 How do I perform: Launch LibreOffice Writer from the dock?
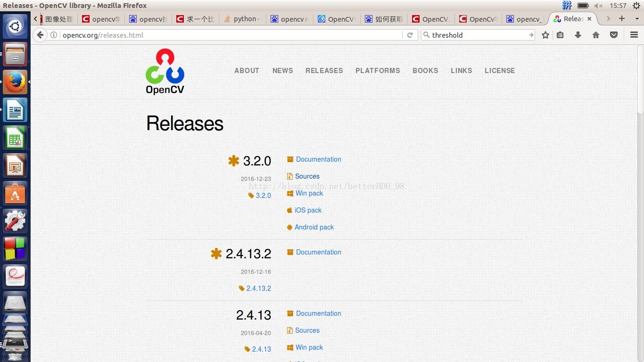15,110
